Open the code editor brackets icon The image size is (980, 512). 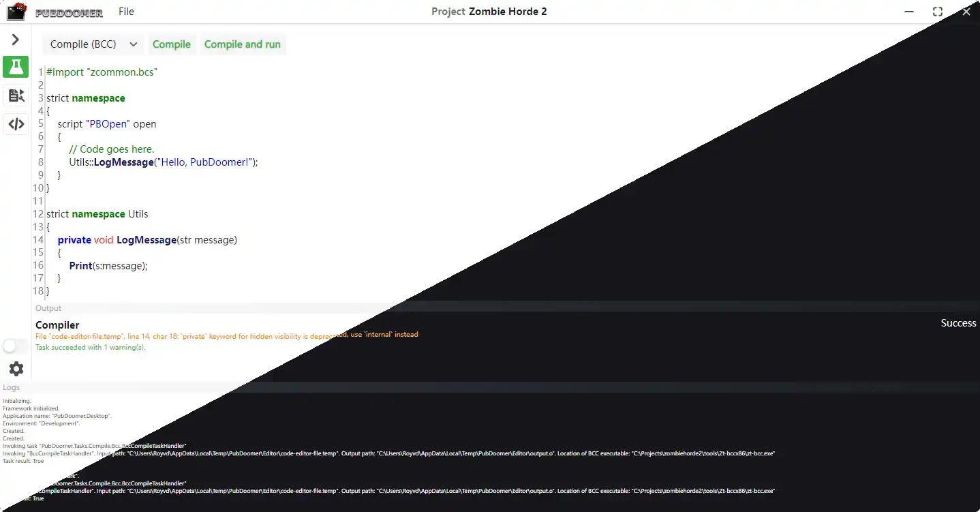coord(16,124)
